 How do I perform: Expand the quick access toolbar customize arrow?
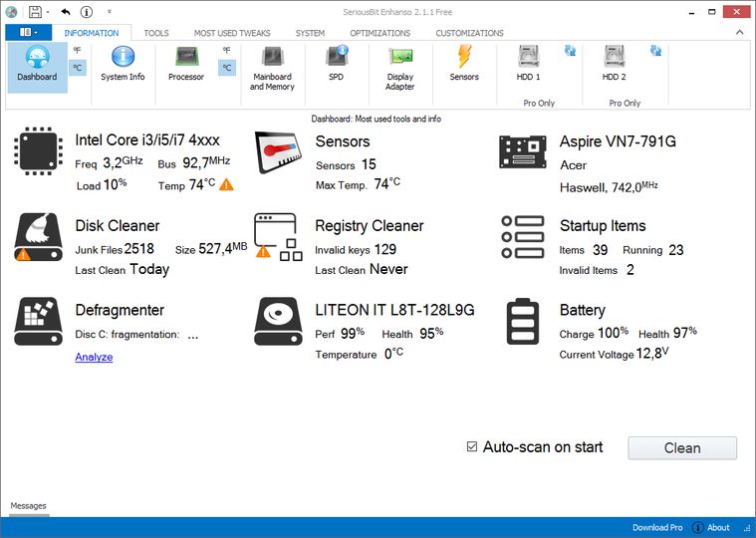(110, 12)
